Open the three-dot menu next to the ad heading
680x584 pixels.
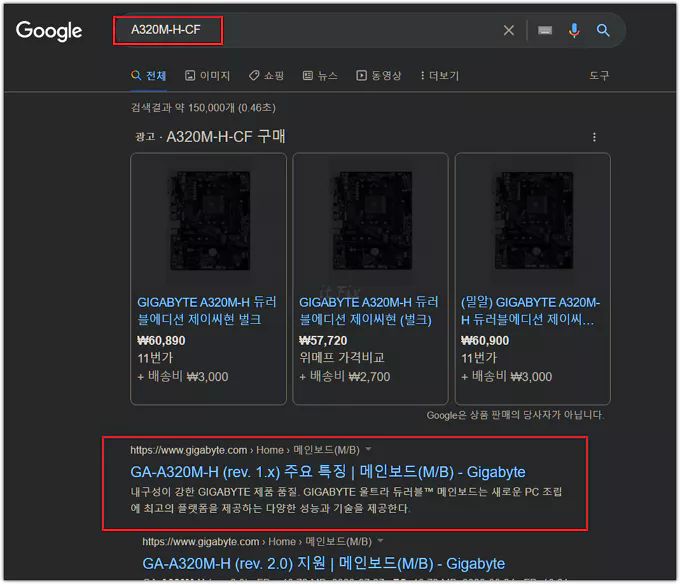594,137
